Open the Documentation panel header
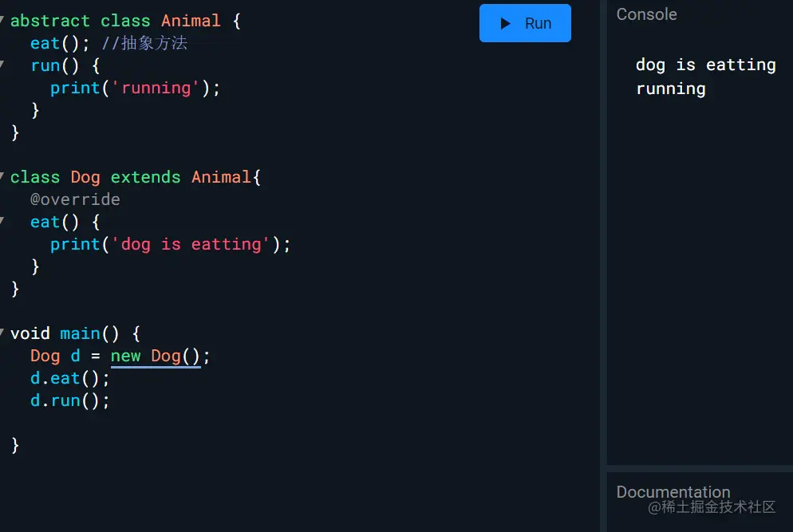Viewport: 793px width, 532px height. coord(673,491)
